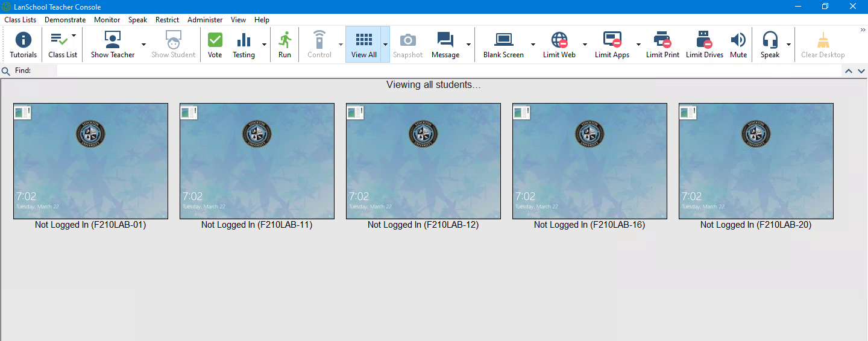Select the Control remote icon
Image resolution: width=868 pixels, height=341 pixels.
[x=319, y=45]
